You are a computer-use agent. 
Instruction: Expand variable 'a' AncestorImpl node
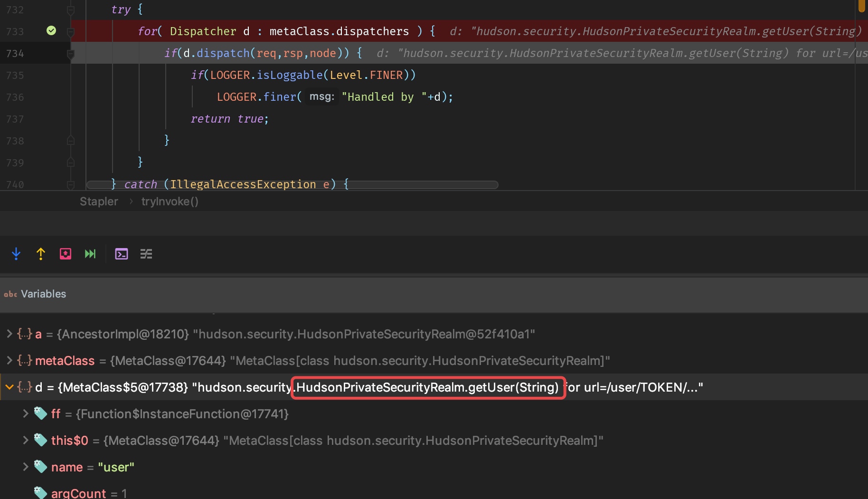(x=9, y=334)
